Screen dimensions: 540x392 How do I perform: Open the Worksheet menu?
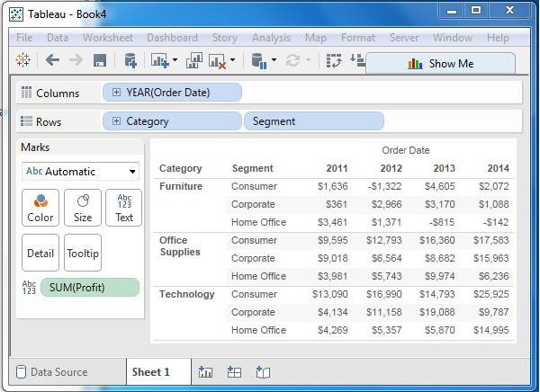(x=108, y=38)
